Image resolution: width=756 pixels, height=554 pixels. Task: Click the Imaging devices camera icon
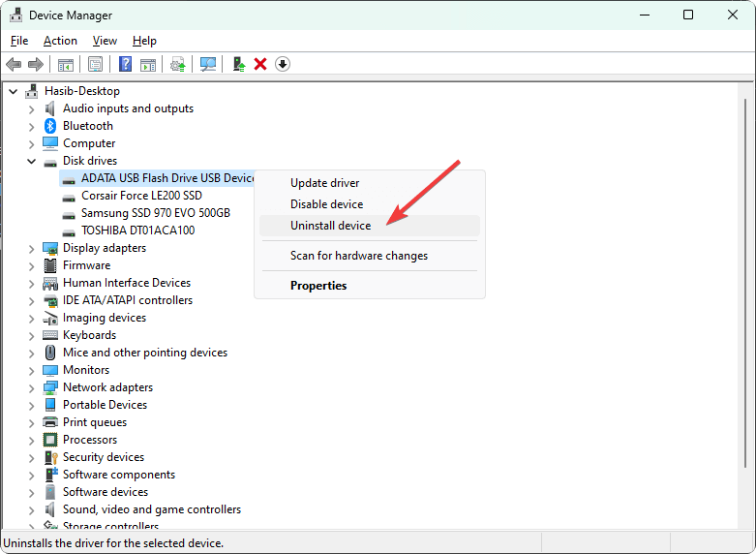point(50,318)
